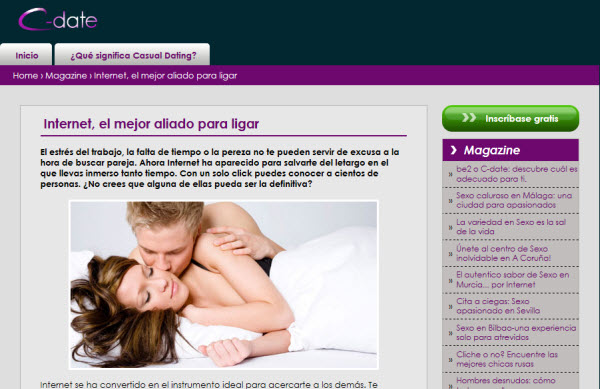Click the article title Internet, el mejor aliado para ligar

151,124
